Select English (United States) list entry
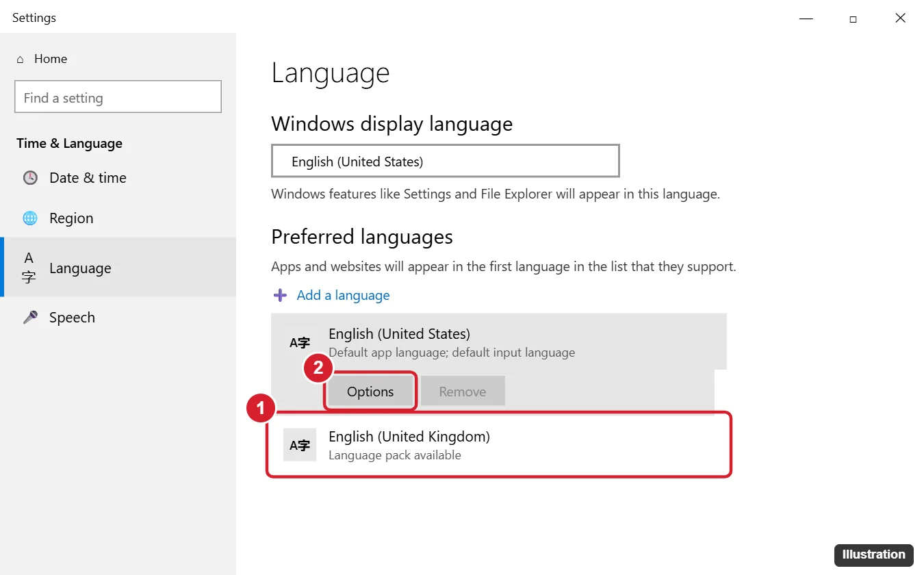This screenshot has height=575, width=924. click(499, 342)
